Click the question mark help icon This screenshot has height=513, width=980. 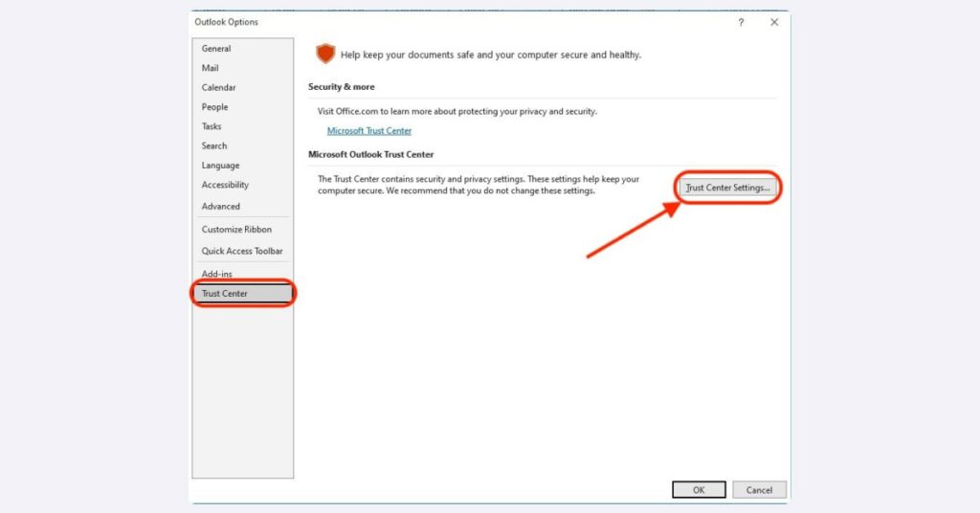[741, 23]
